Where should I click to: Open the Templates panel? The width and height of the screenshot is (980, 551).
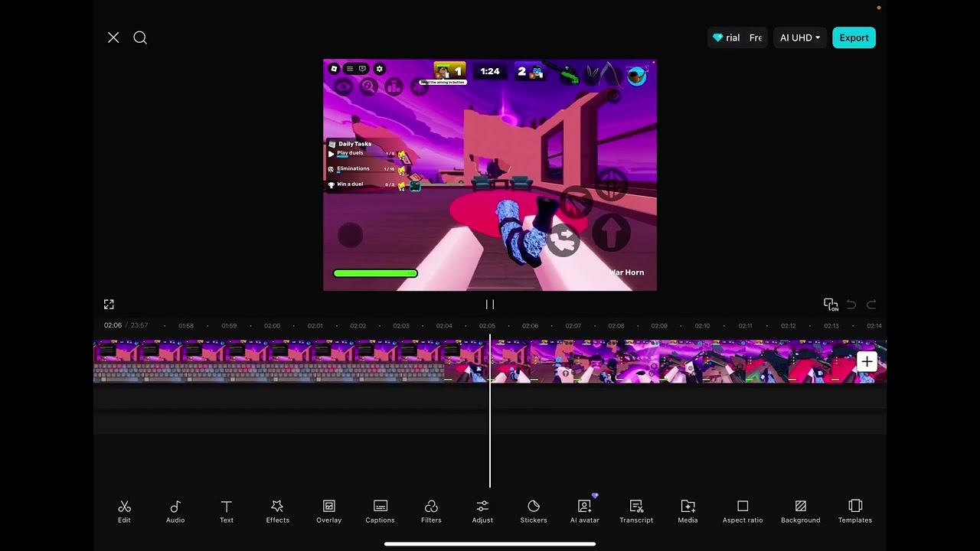point(855,511)
